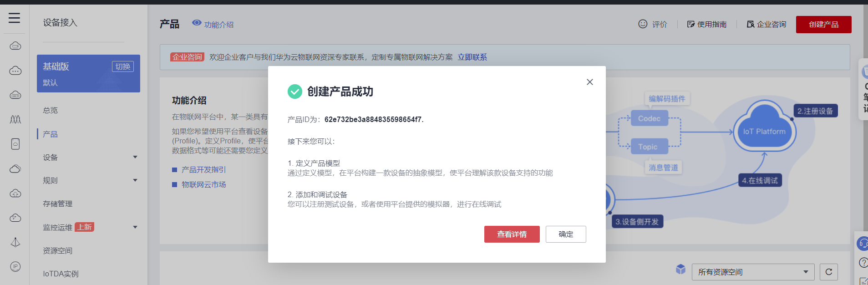Image resolution: width=868 pixels, height=285 pixels.
Task: Click 使用指南 text in header
Action: 712,25
